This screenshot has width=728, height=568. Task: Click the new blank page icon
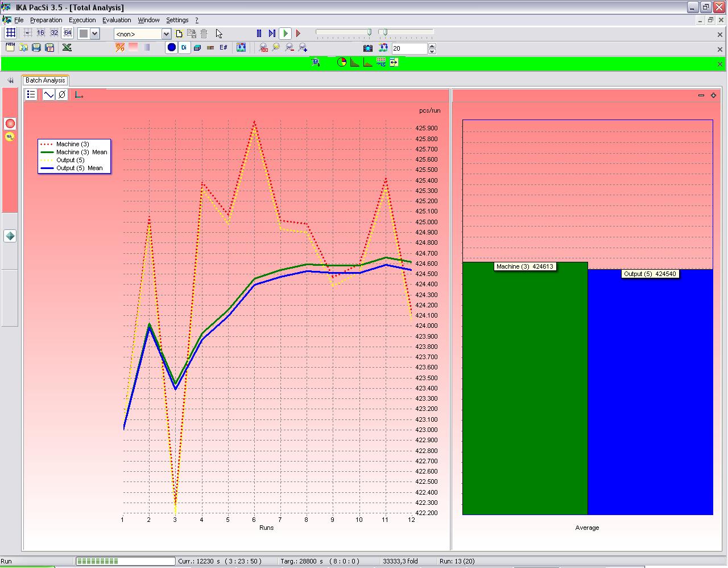(x=179, y=34)
